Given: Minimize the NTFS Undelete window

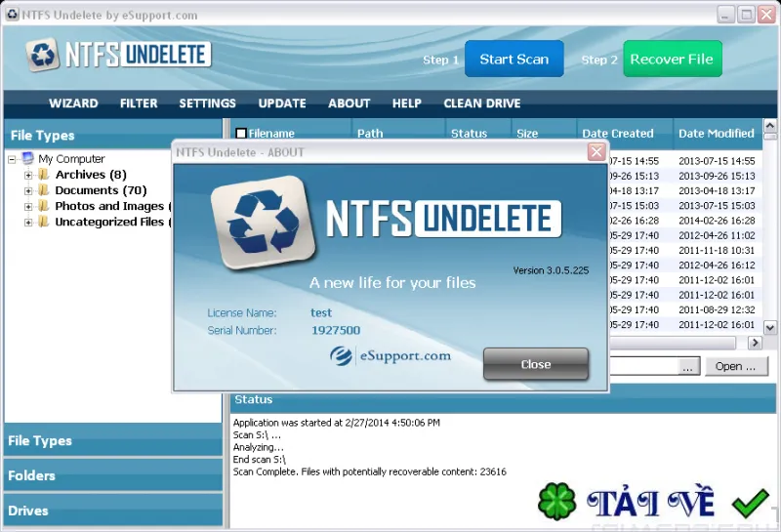Looking at the screenshot, I should click(725, 15).
